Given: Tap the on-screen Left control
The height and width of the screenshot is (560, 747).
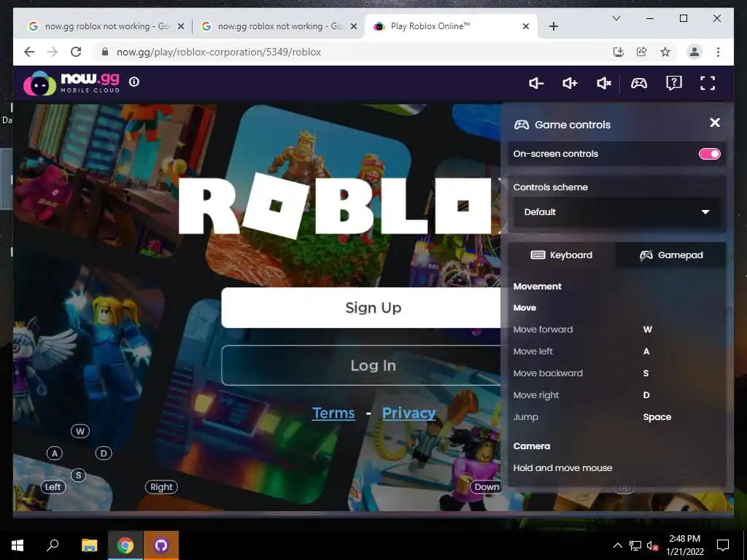Looking at the screenshot, I should [53, 486].
